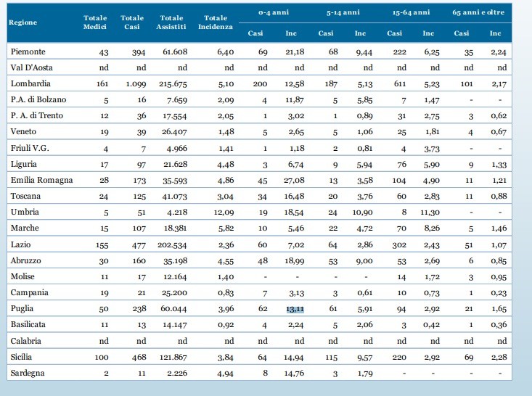Select the Val D'Aosta region name

(31, 67)
